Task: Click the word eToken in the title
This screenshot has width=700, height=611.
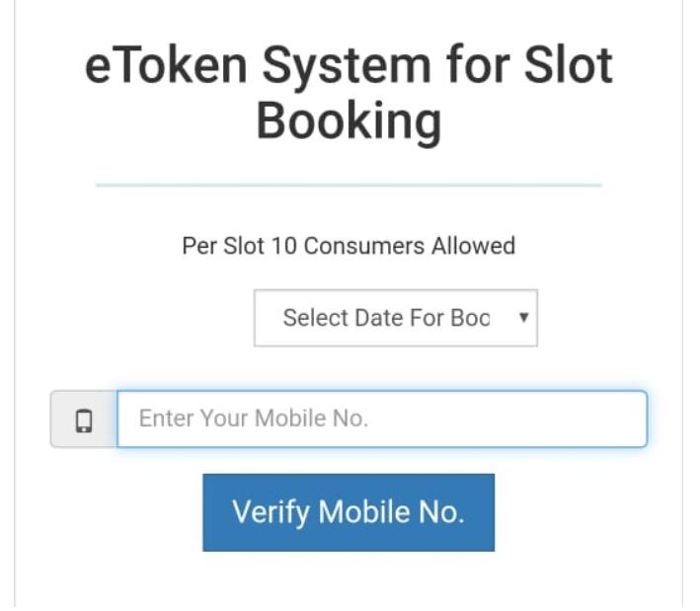Action: [166, 65]
